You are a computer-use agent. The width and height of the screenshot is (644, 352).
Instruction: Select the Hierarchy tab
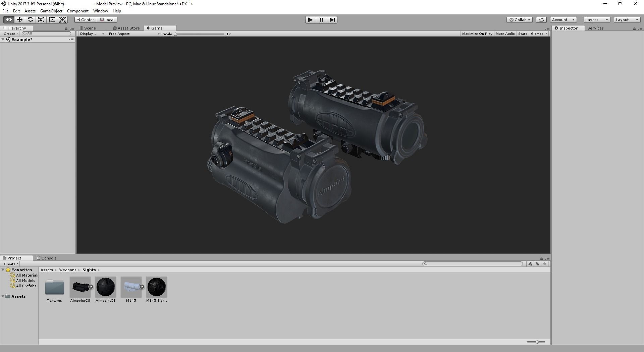(17, 28)
